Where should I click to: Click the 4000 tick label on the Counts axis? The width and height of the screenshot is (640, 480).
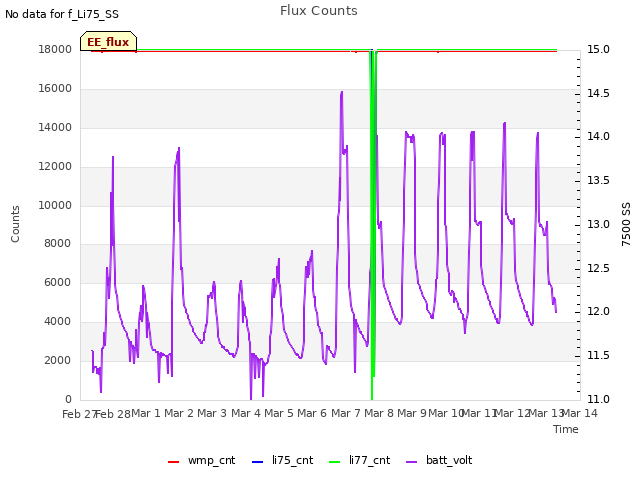(x=58, y=322)
